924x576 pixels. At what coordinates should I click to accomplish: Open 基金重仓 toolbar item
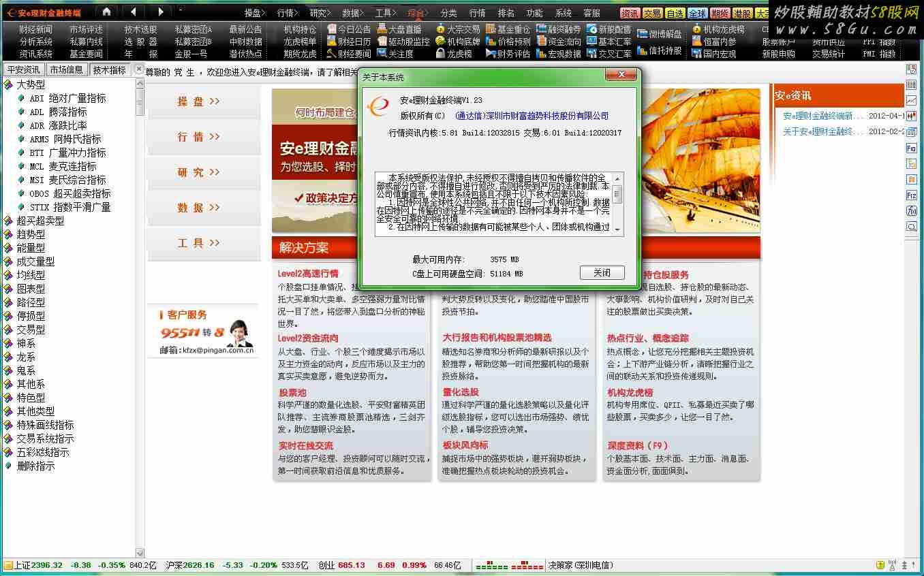coord(508,29)
